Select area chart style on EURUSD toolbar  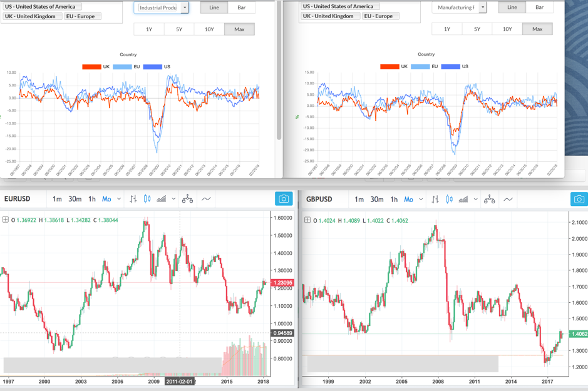coord(162,199)
